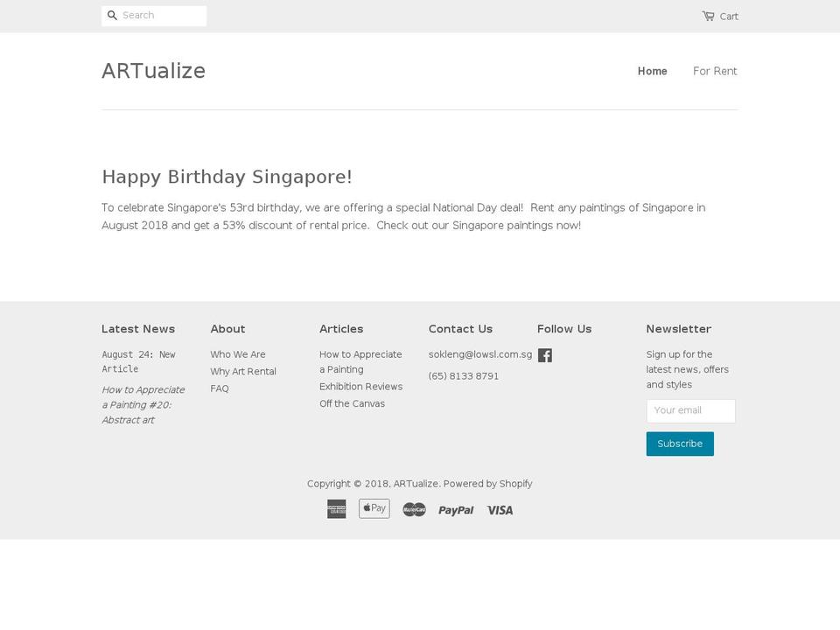Screen dimensions: 840x630
Task: Click the Latest News heading
Action: [x=138, y=329]
